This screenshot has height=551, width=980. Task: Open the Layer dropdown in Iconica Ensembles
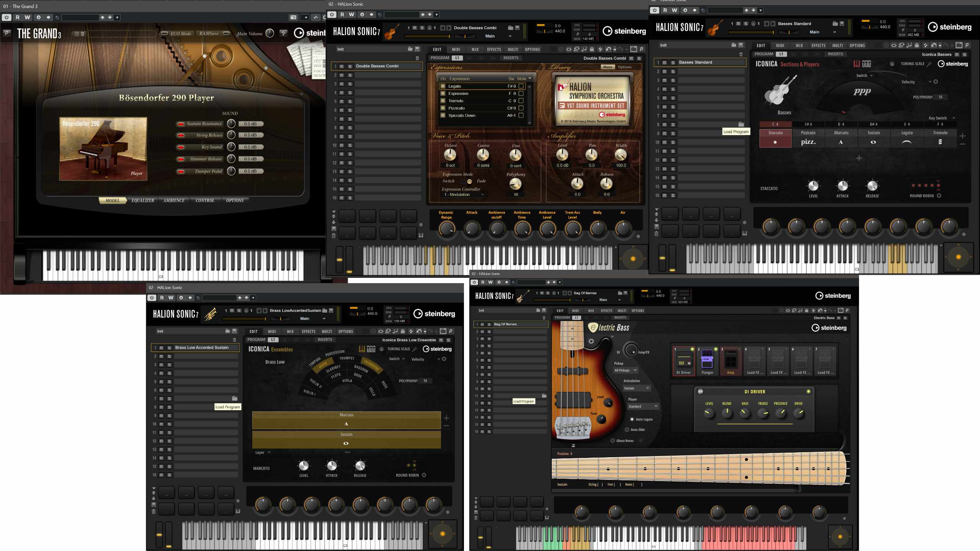pos(263,453)
